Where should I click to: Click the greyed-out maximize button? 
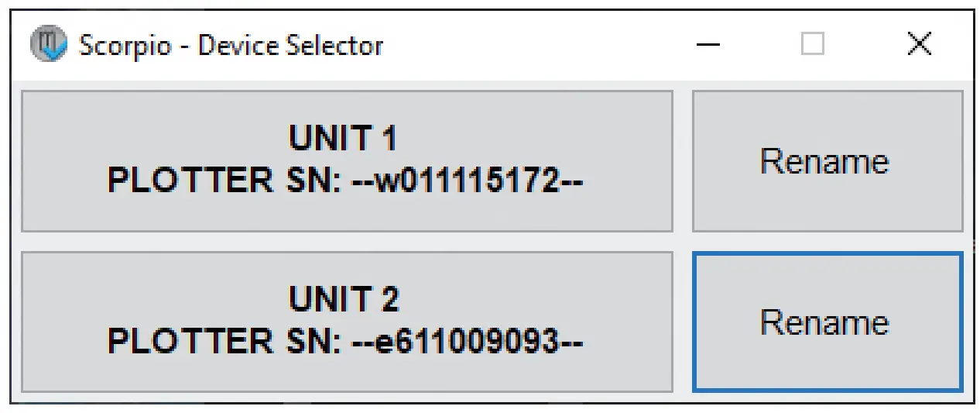(812, 45)
